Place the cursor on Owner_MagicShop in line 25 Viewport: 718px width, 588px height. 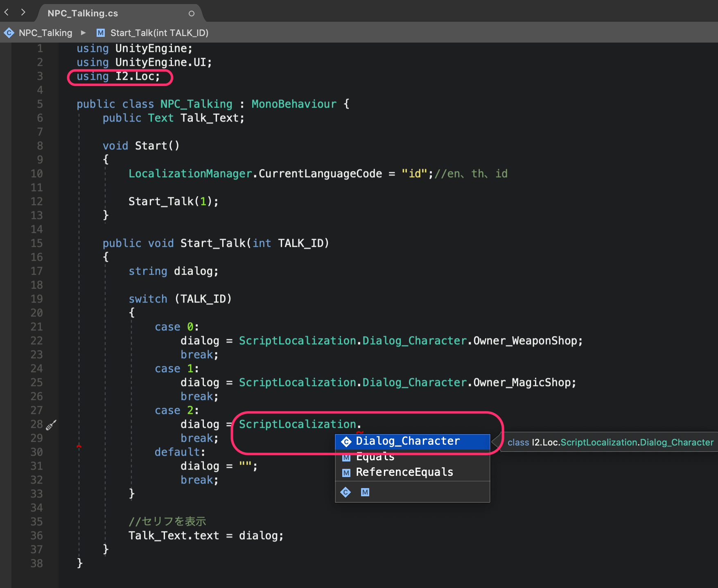click(522, 382)
